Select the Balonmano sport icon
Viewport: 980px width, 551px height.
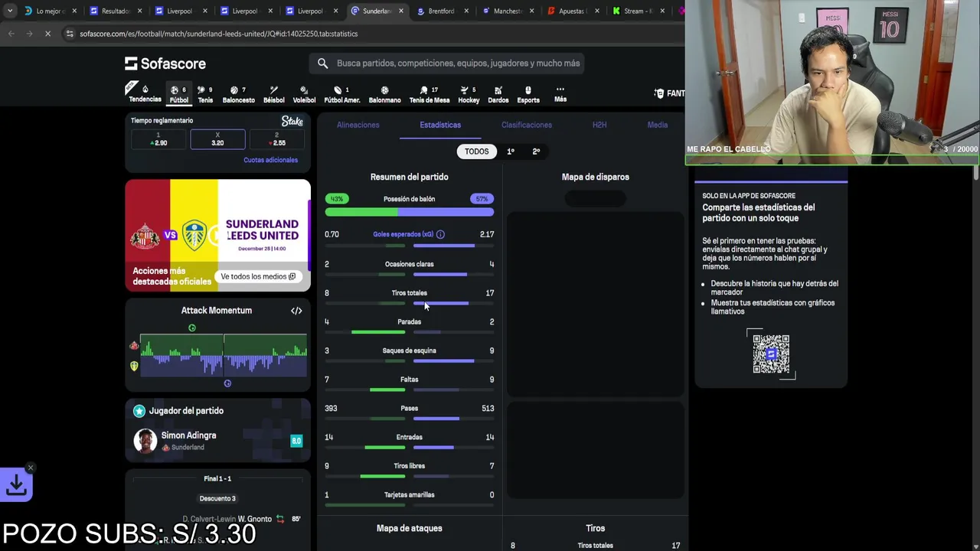[x=384, y=90]
